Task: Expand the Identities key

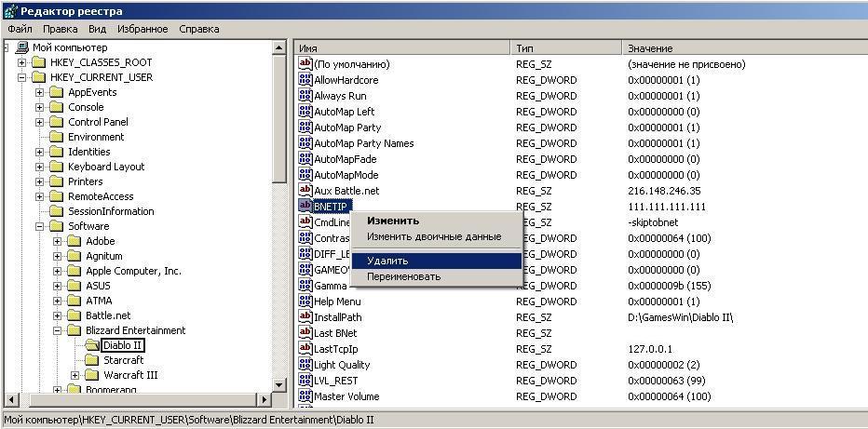Action: coord(40,152)
